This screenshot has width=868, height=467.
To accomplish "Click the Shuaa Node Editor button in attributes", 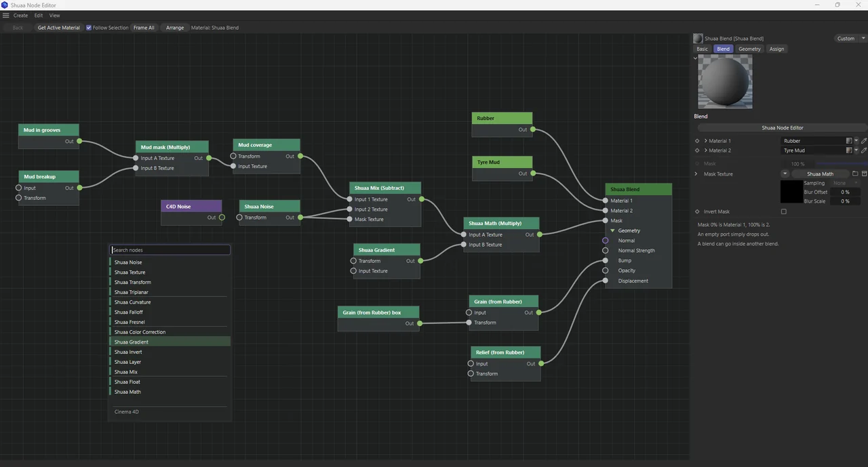I will tap(782, 127).
